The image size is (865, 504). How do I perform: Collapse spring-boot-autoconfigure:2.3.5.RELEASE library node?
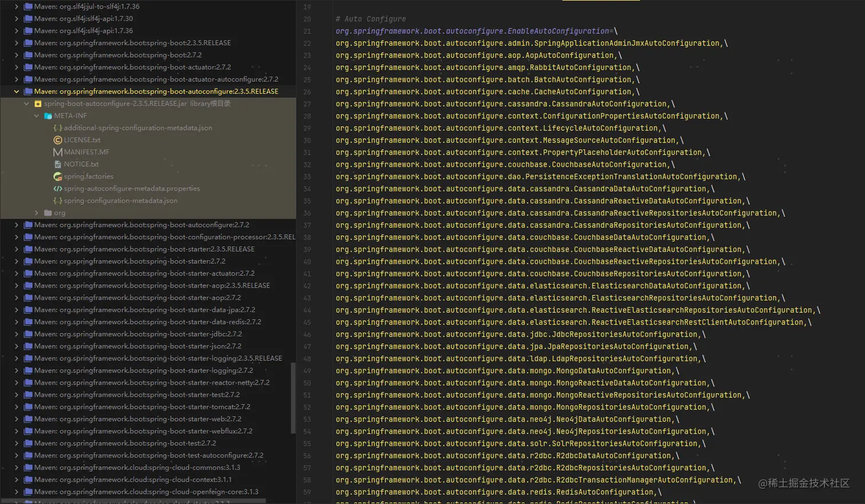pyautogui.click(x=17, y=92)
